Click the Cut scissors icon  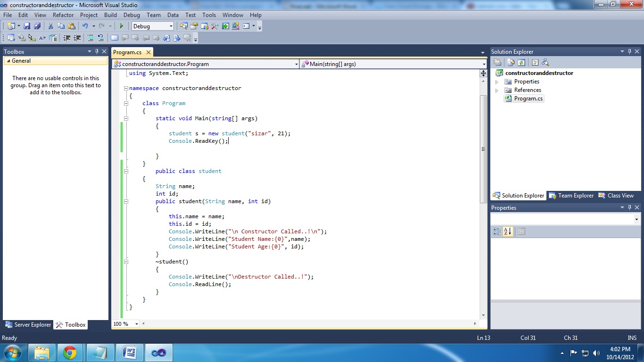(50, 26)
